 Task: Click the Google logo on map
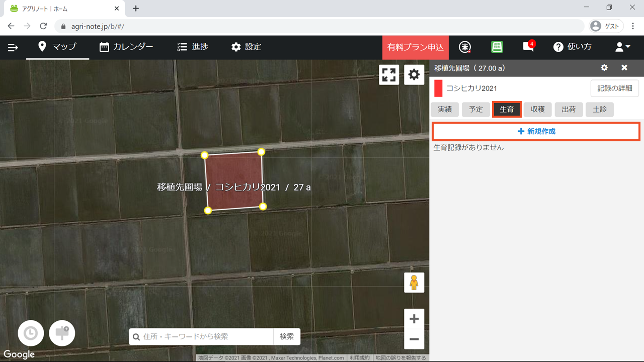(19, 354)
